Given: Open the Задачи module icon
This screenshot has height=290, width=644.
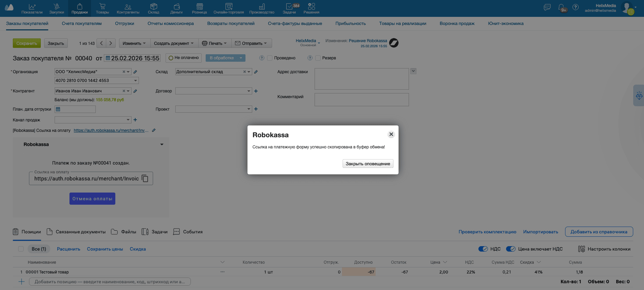Looking at the screenshot, I should click(x=289, y=8).
